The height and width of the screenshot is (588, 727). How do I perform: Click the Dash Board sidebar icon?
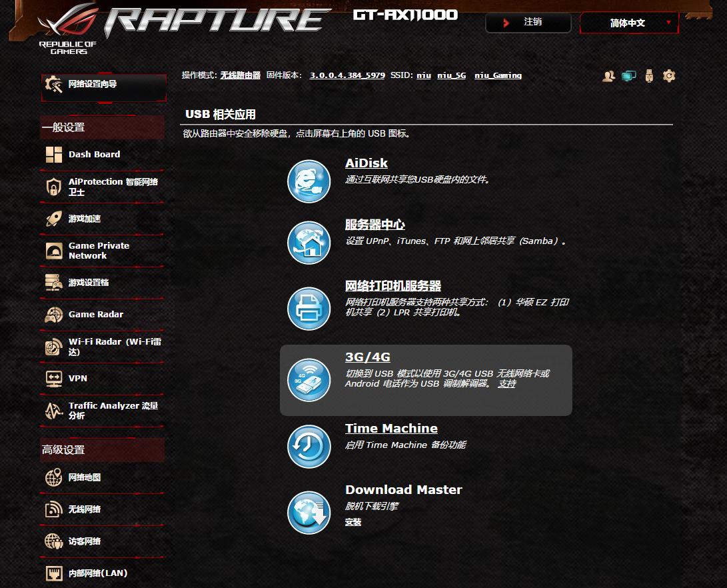tap(54, 155)
